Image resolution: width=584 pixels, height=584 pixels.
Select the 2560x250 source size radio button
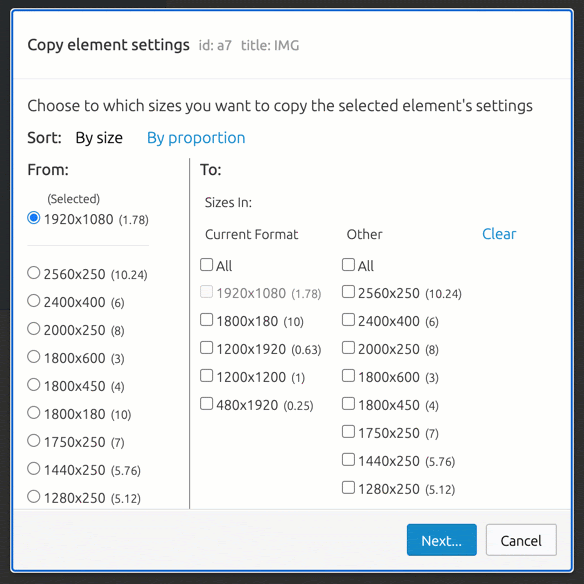[34, 273]
